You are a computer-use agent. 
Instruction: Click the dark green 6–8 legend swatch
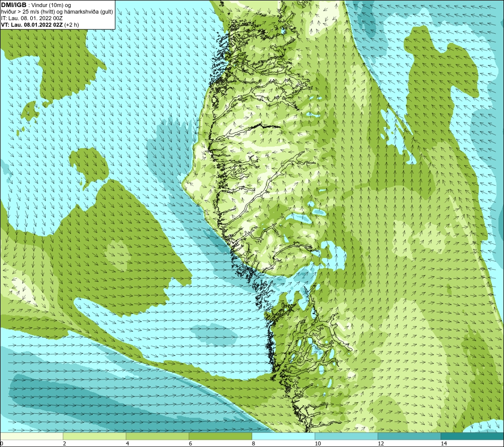tap(221, 436)
